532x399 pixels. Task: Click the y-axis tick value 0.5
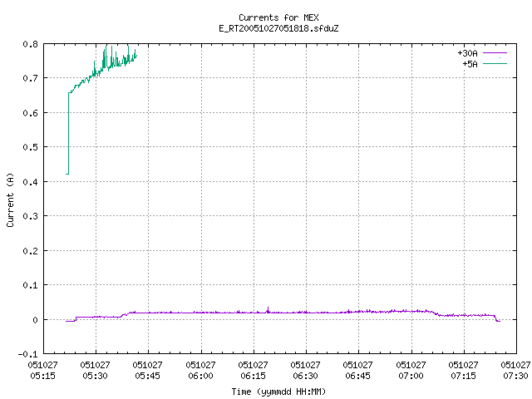coord(30,147)
